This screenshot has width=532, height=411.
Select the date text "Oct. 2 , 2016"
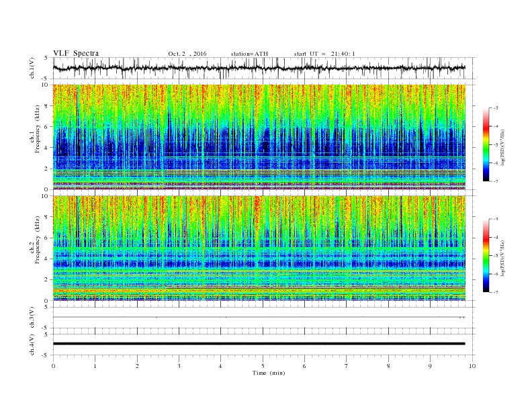coord(187,54)
